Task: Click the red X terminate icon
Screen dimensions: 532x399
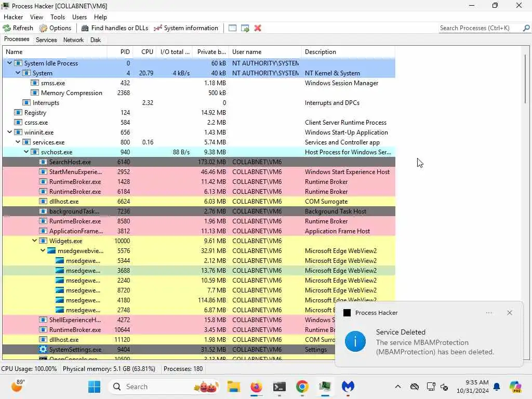Action: pos(258,28)
